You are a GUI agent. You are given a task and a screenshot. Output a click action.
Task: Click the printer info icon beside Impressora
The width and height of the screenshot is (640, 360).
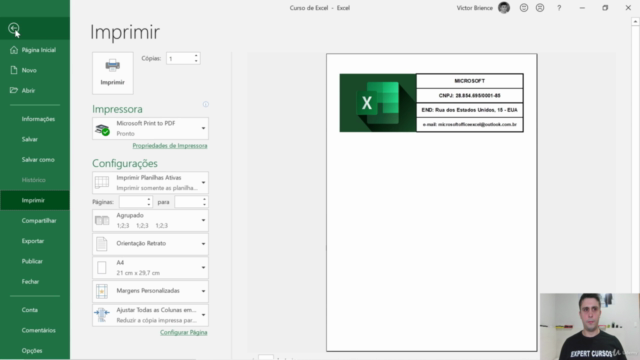[206, 104]
